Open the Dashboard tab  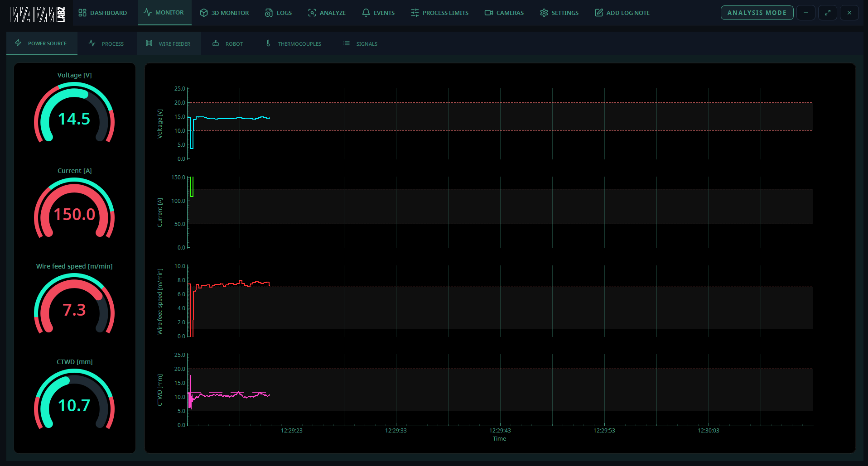click(x=103, y=13)
